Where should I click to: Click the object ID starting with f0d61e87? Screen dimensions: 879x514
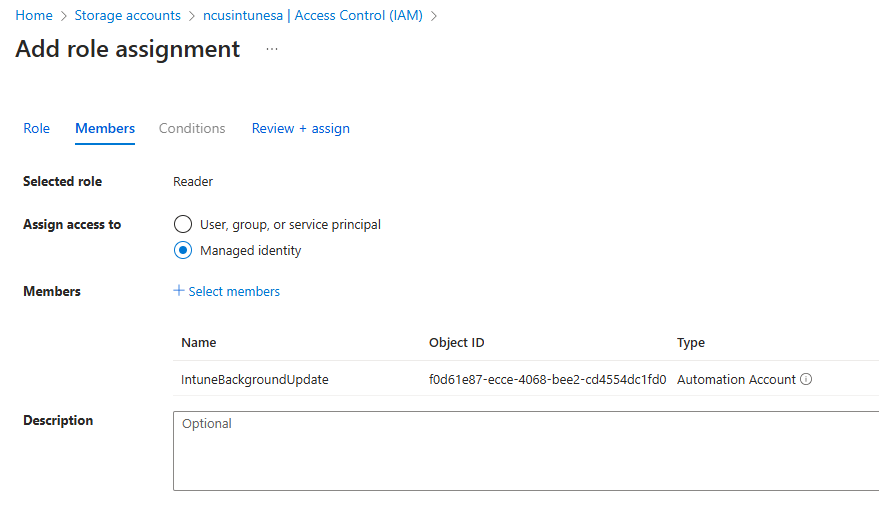point(547,380)
